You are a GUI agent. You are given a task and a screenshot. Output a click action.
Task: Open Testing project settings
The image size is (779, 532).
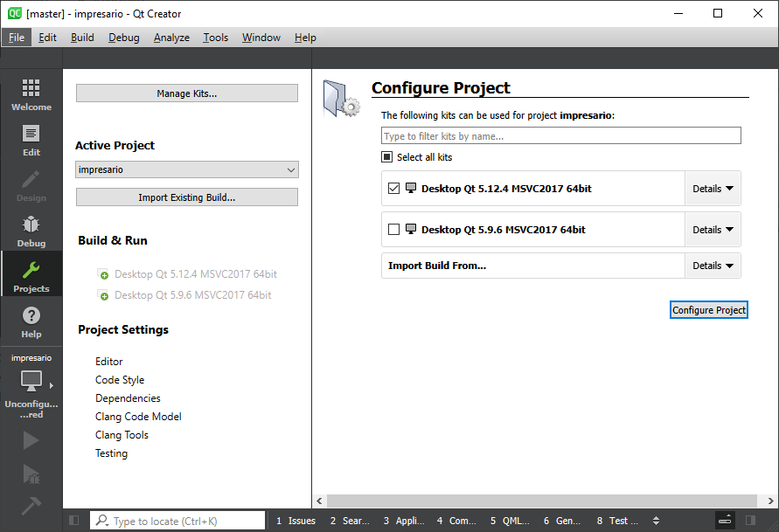coord(111,453)
